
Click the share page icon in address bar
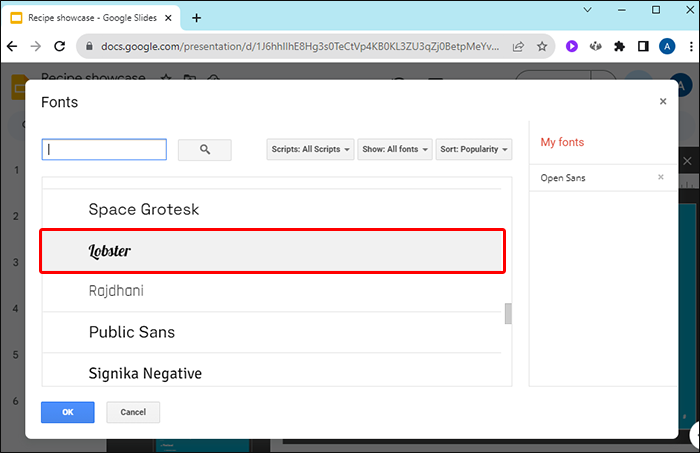519,46
